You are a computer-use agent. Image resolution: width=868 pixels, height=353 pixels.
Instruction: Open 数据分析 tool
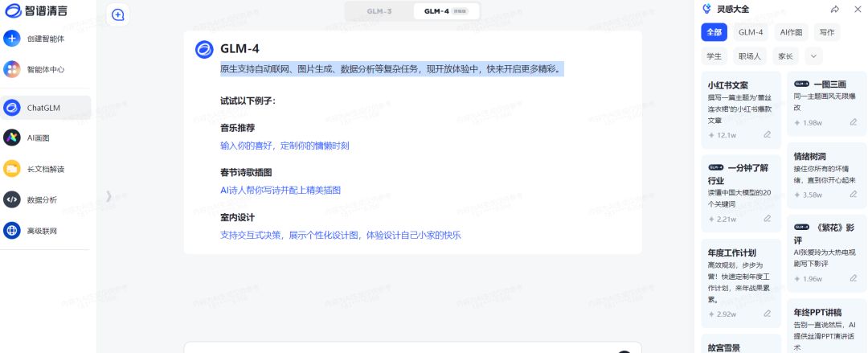click(x=45, y=200)
